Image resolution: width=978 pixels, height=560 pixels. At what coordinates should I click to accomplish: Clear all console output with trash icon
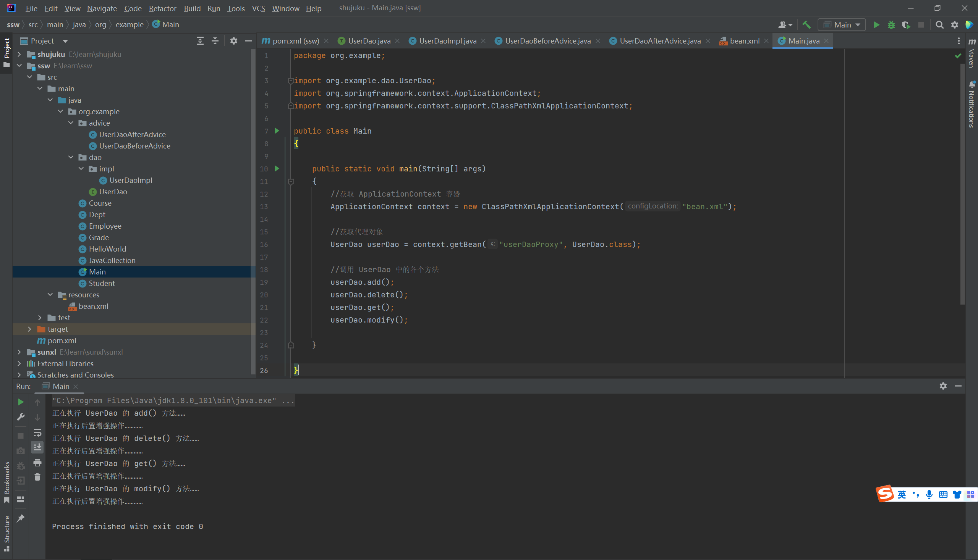(37, 477)
